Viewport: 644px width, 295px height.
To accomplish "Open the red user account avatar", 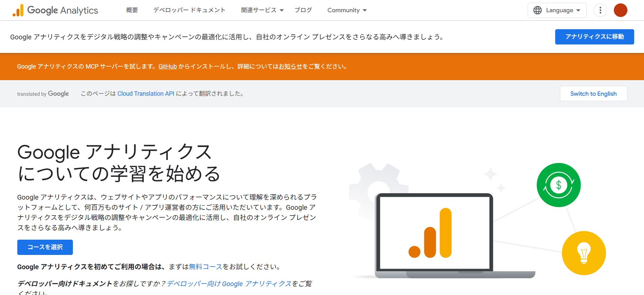I will click(x=620, y=11).
